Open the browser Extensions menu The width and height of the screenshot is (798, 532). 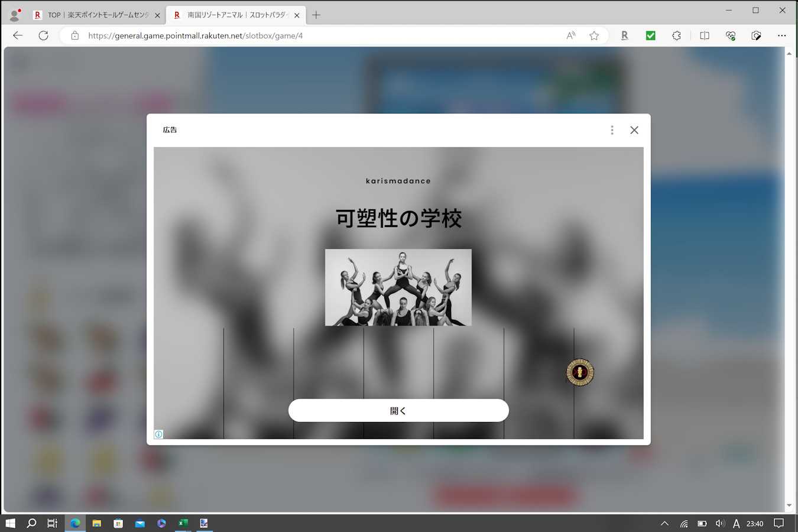click(676, 35)
